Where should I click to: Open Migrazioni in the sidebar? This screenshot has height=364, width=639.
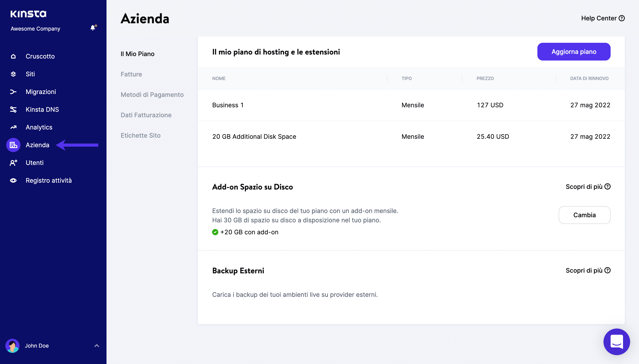pyautogui.click(x=41, y=92)
